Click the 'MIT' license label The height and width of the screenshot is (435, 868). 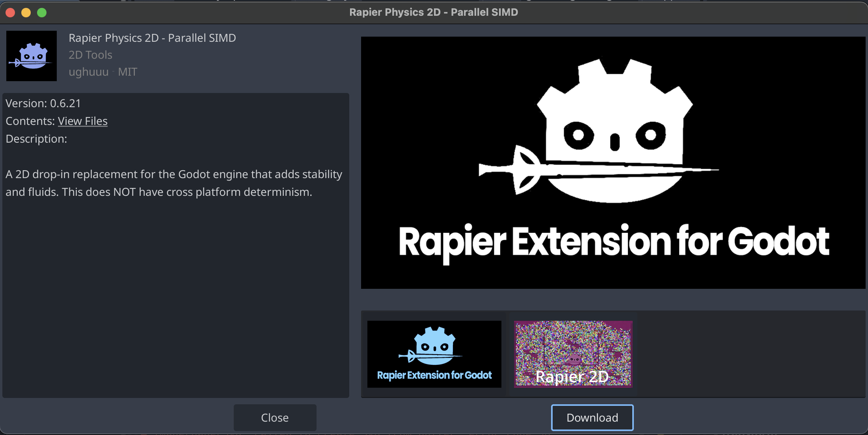(128, 72)
